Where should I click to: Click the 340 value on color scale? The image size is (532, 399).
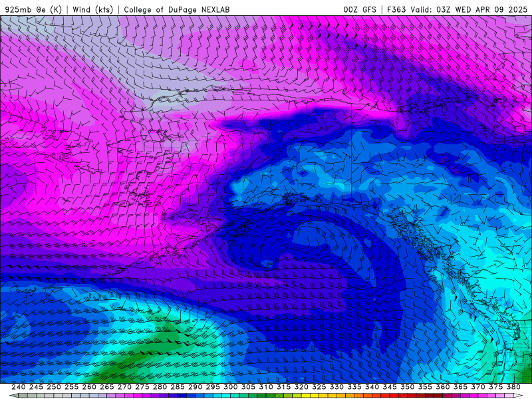coord(372,387)
